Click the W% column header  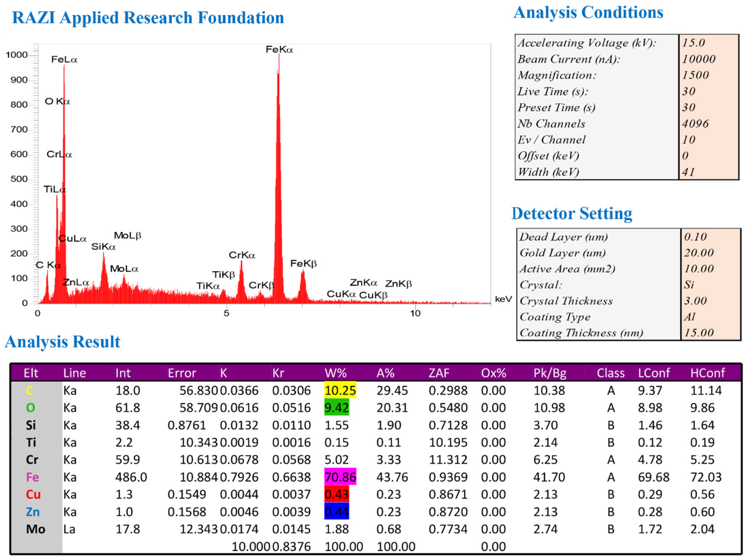[335, 373]
